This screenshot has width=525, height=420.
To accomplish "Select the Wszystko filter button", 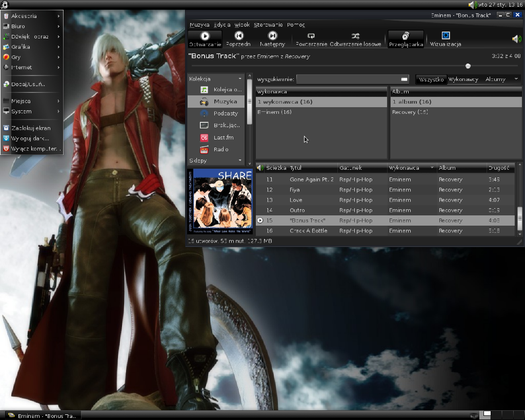I will [431, 79].
